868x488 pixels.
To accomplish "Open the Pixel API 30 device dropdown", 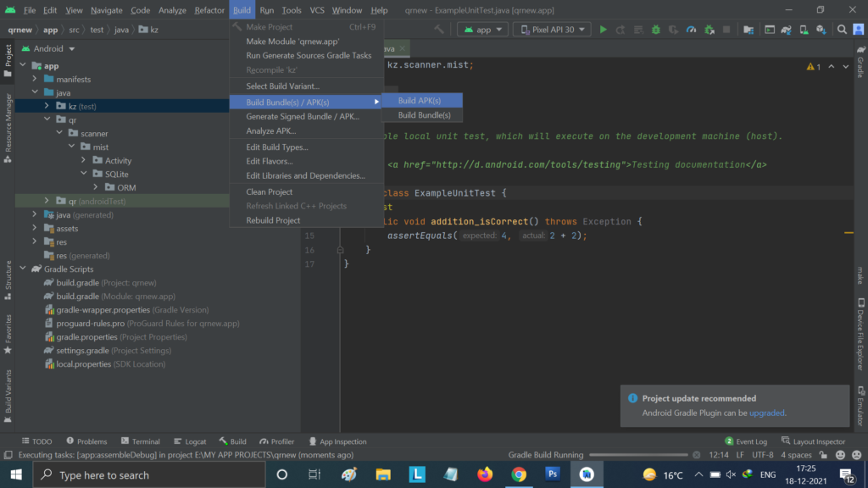I will pos(552,30).
